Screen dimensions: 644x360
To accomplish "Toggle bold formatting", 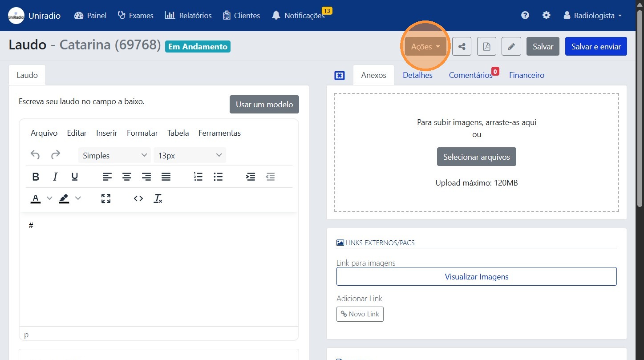I will point(36,177).
